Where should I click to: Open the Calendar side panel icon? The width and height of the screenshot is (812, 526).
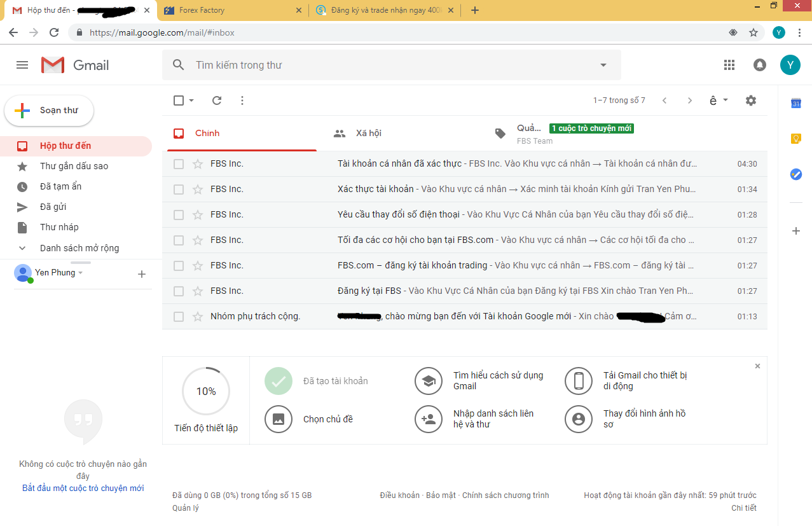click(x=795, y=103)
